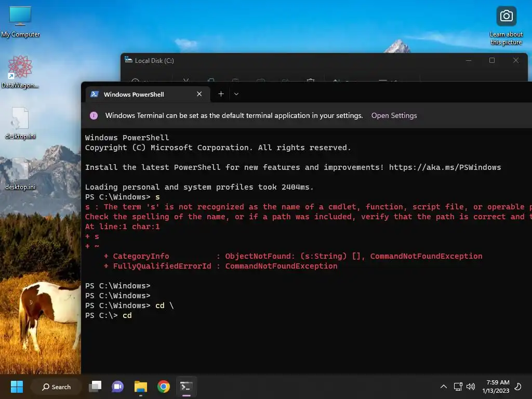Screen dimensions: 532x399
Task: Select the DataWagon desktop shortcut
Action: 20,72
